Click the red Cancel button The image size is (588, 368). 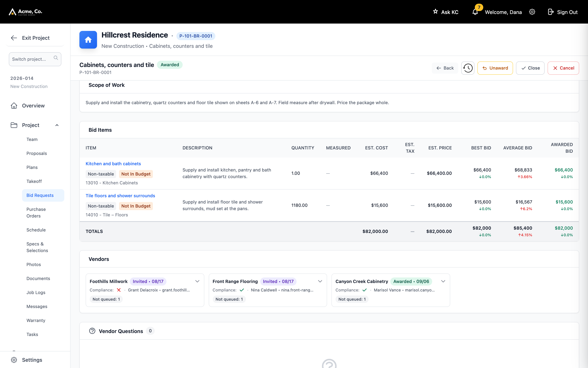tap(563, 68)
